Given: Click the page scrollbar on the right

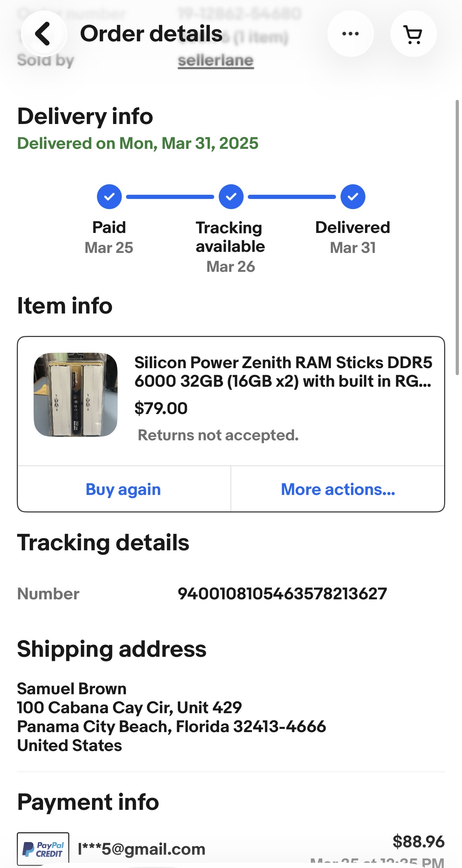Looking at the screenshot, I should click(x=457, y=237).
